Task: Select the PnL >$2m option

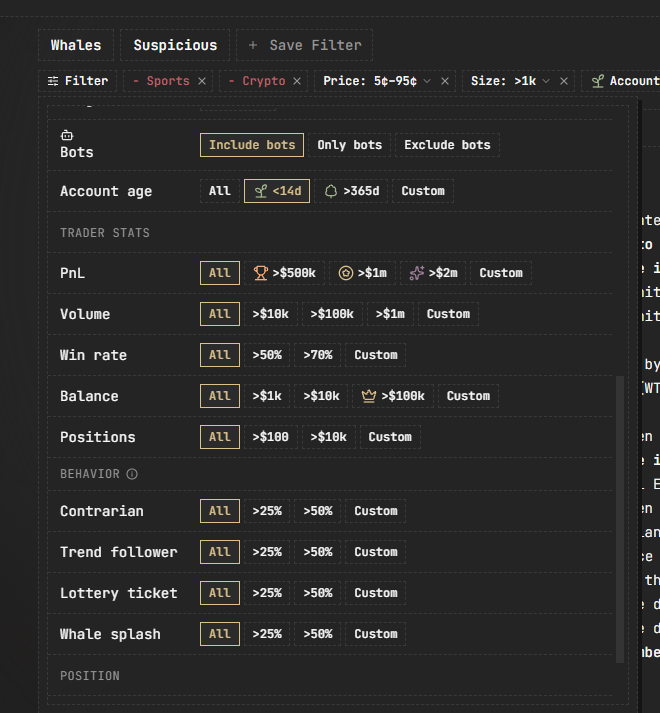Action: click(433, 273)
